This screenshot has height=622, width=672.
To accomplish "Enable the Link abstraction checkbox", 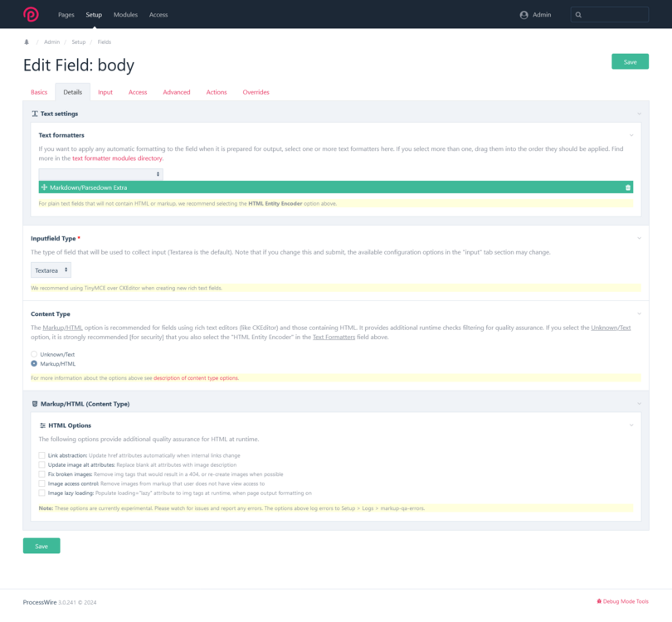I will pos(42,455).
